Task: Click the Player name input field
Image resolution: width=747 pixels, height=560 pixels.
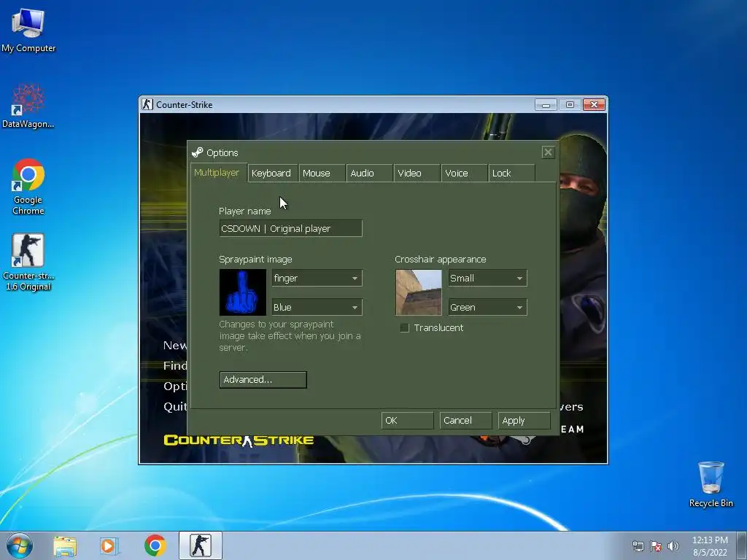Action: tap(290, 228)
